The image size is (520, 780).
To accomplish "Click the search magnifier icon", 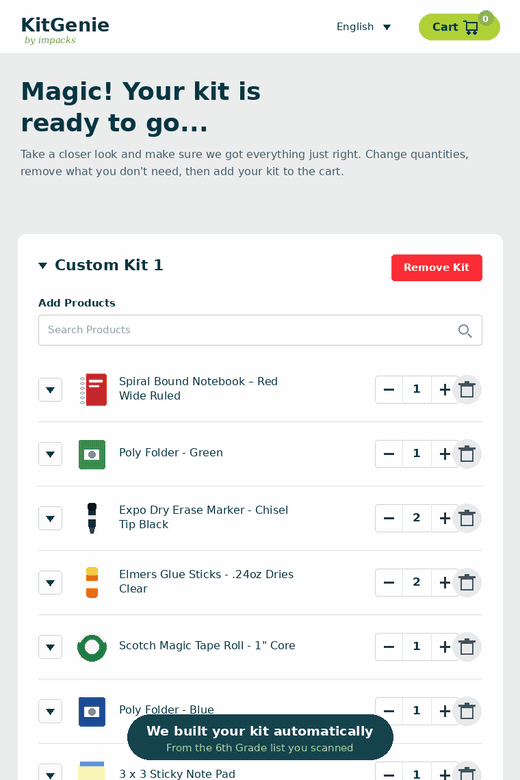I will [465, 331].
